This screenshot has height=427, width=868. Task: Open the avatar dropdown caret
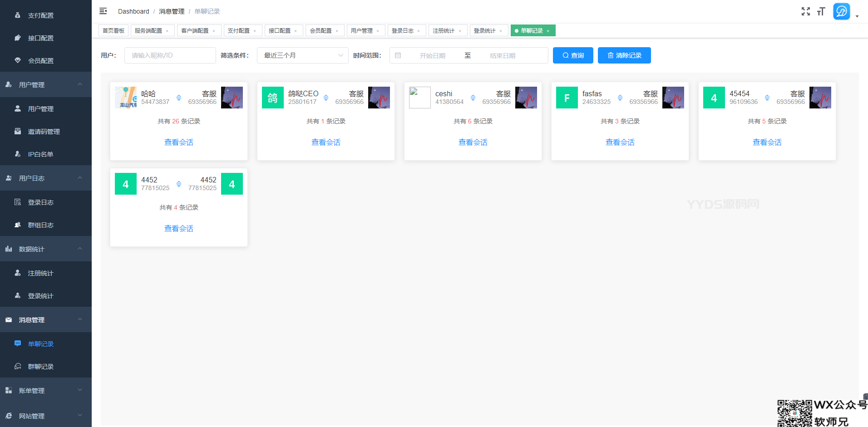(857, 16)
